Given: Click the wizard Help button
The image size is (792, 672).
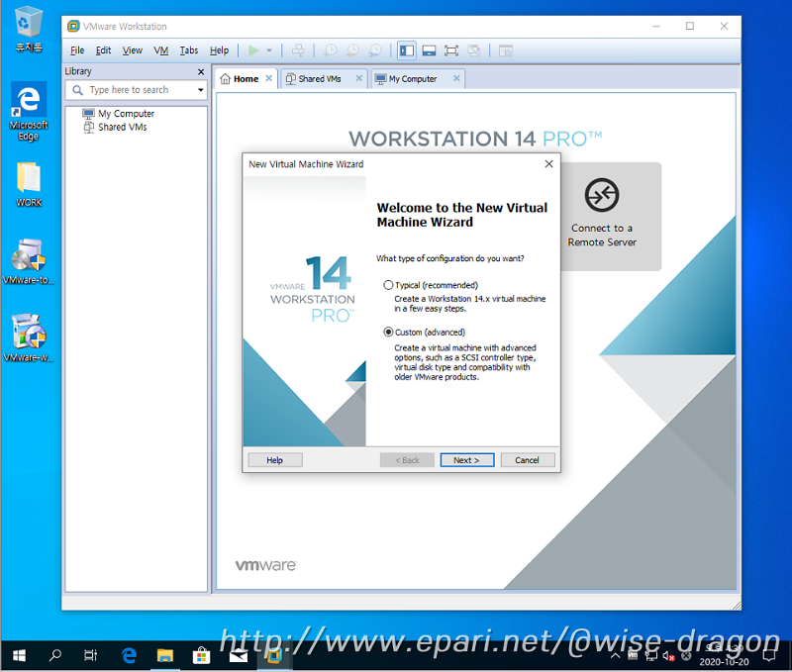Looking at the screenshot, I should tap(275, 460).
